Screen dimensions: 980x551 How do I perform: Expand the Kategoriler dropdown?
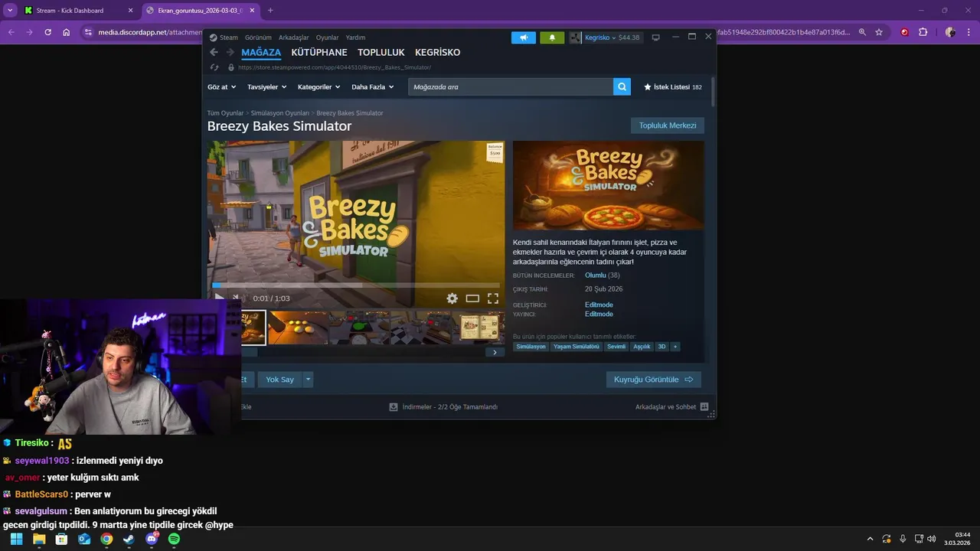[x=318, y=86]
